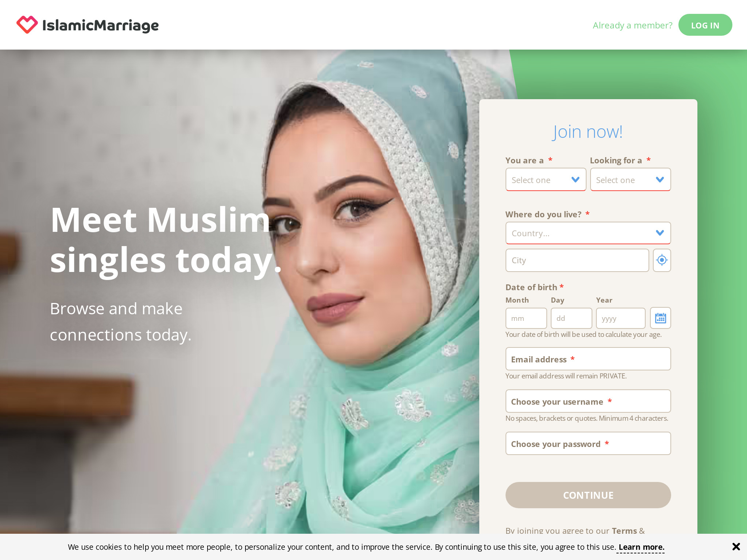
Task: Click the IslamicMarriage heart logo
Action: point(27,25)
